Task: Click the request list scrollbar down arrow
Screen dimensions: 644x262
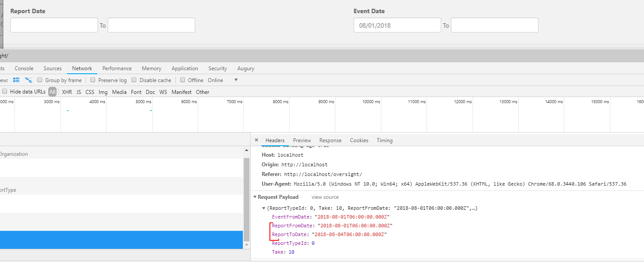Action: point(246,244)
